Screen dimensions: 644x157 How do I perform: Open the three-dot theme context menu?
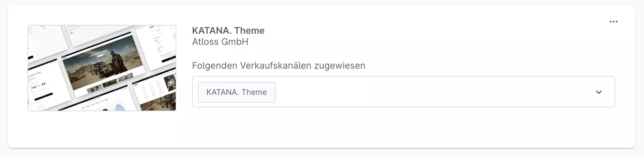613,22
